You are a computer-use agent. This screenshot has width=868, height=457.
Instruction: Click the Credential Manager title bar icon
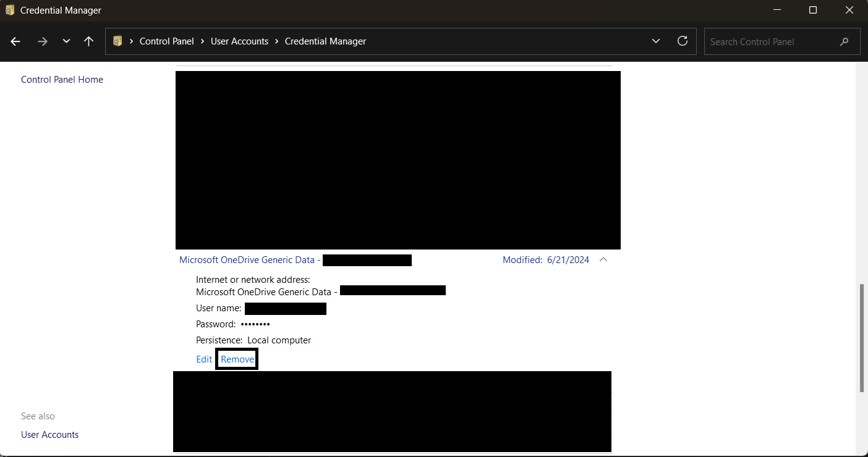coord(10,10)
